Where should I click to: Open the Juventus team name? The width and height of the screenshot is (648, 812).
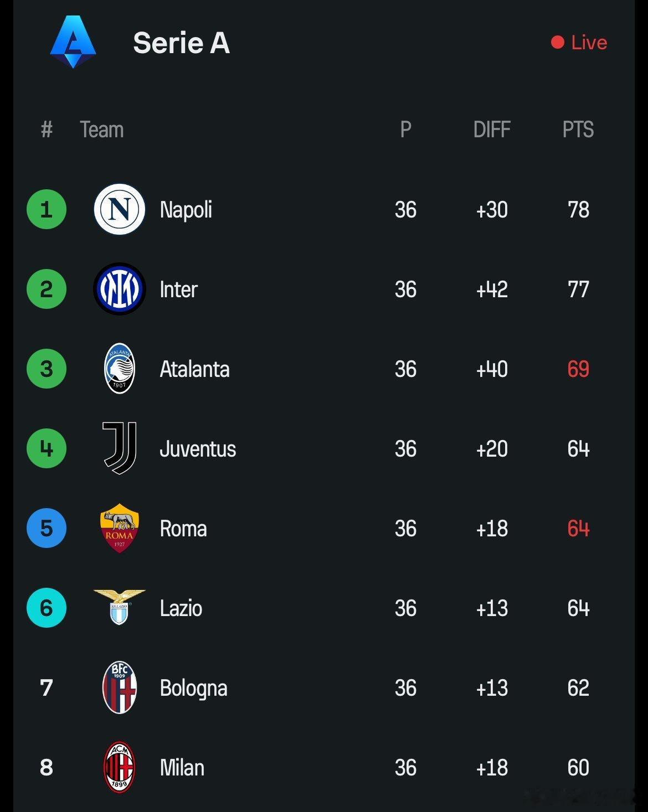tap(198, 449)
